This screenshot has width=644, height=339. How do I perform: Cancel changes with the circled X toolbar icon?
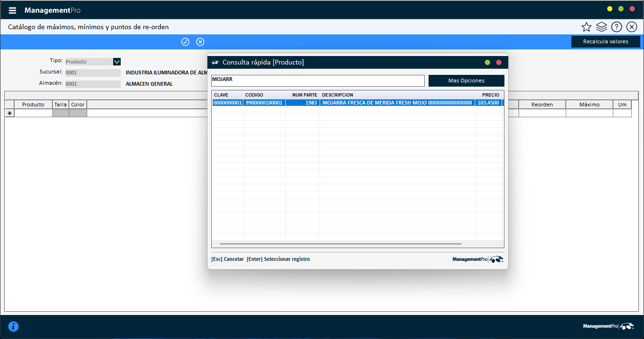pos(200,41)
